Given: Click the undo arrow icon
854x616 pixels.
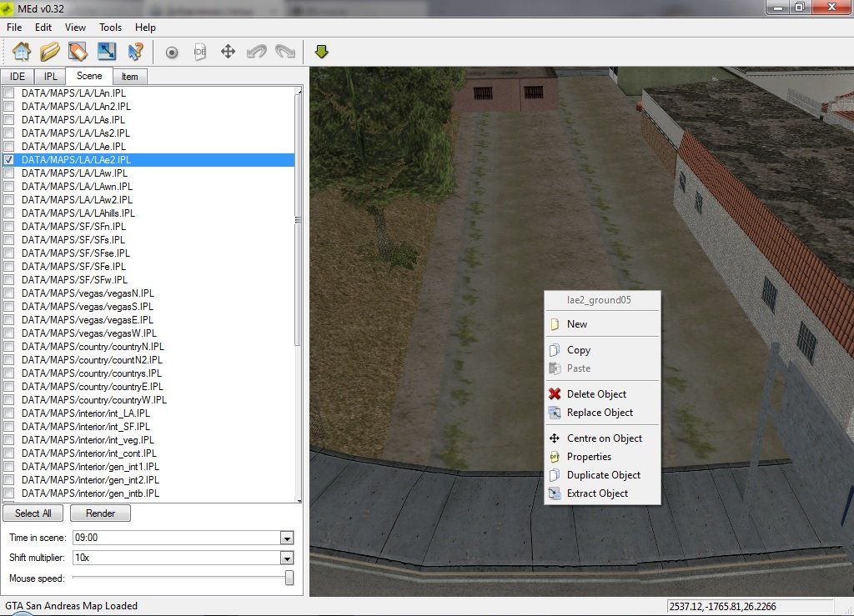Looking at the screenshot, I should point(257,52).
